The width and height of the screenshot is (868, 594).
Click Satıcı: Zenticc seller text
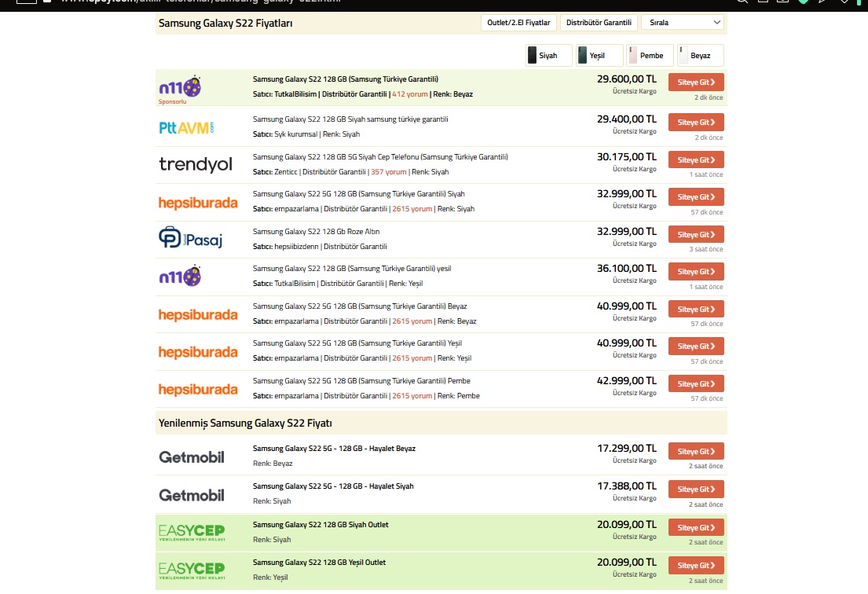tap(275, 172)
